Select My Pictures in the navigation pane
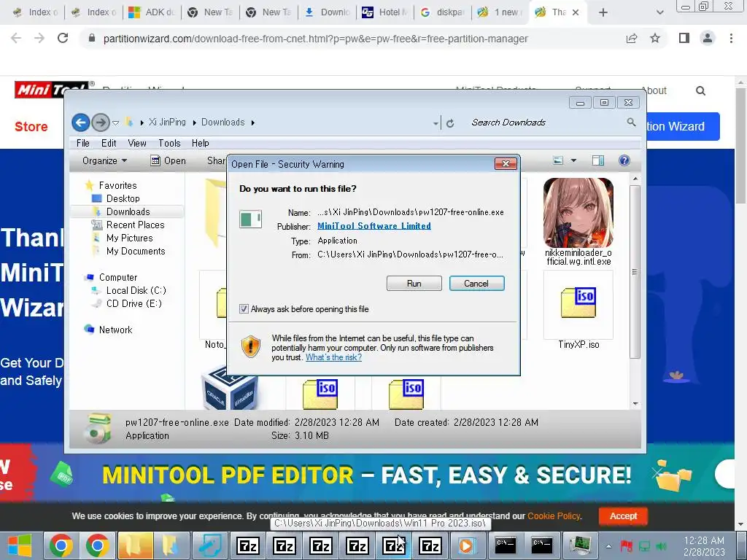Viewport: 747px width, 560px height. (x=130, y=238)
